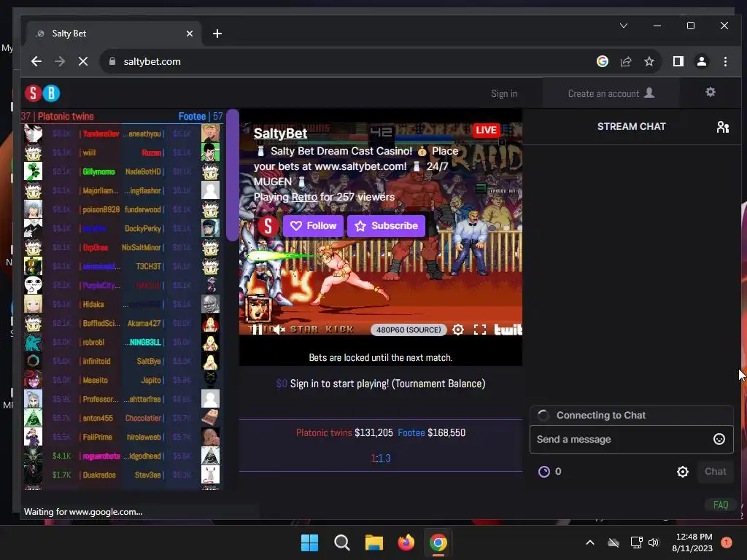The height and width of the screenshot is (560, 747).
Task: Click bettor name Gillymomo
Action: pos(98,171)
